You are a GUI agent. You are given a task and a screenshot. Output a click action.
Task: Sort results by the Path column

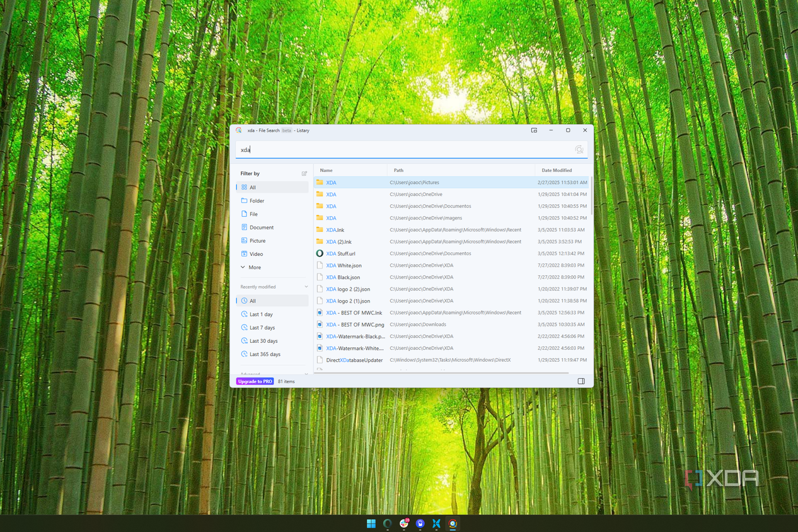[x=461, y=170]
